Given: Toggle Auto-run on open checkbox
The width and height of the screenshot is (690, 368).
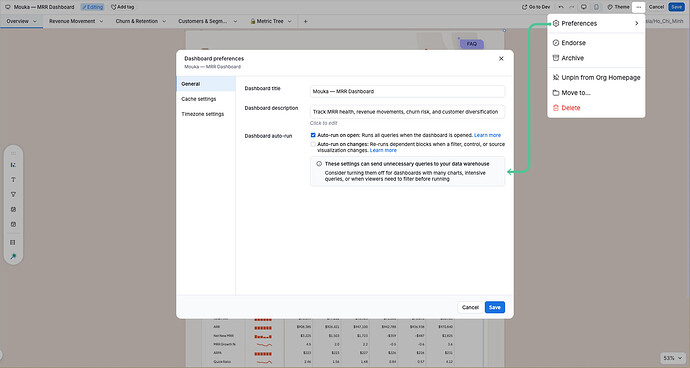Looking at the screenshot, I should (313, 135).
